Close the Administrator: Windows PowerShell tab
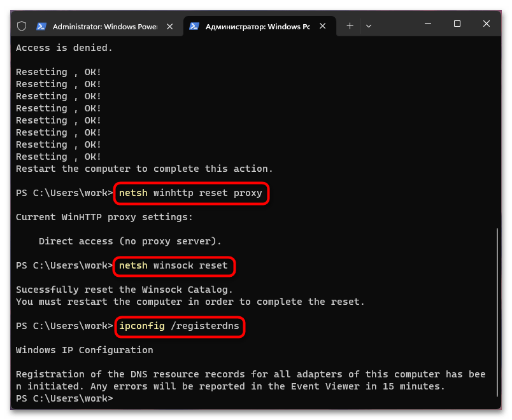The width and height of the screenshot is (512, 420). coord(169,26)
